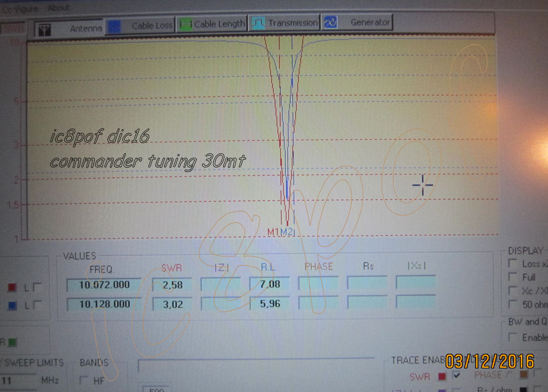Screen dimensions: 548x392
Task: Toggle the L checkbox for blue marker
Action: pos(37,305)
